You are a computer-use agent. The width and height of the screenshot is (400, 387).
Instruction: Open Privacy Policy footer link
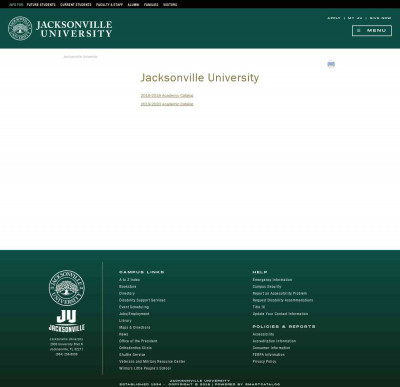pyautogui.click(x=264, y=361)
